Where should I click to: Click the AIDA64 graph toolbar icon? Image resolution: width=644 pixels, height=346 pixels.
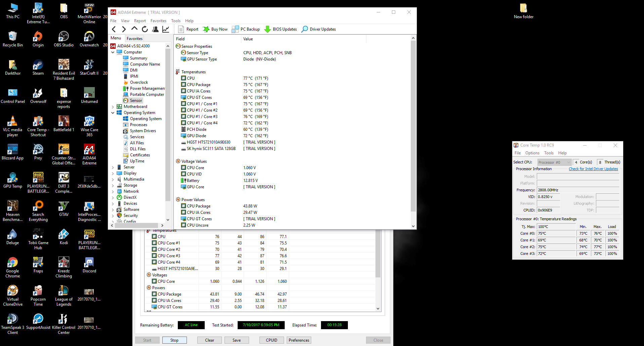[x=166, y=29]
